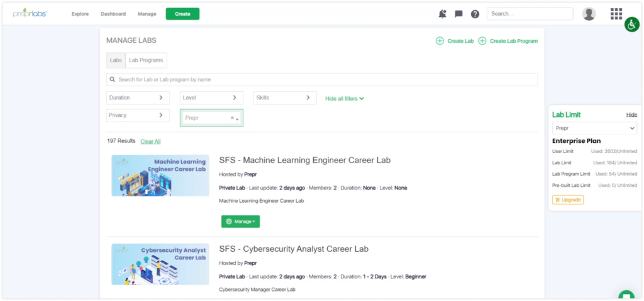Click the Clear All link
This screenshot has width=644, height=301.
click(x=150, y=142)
